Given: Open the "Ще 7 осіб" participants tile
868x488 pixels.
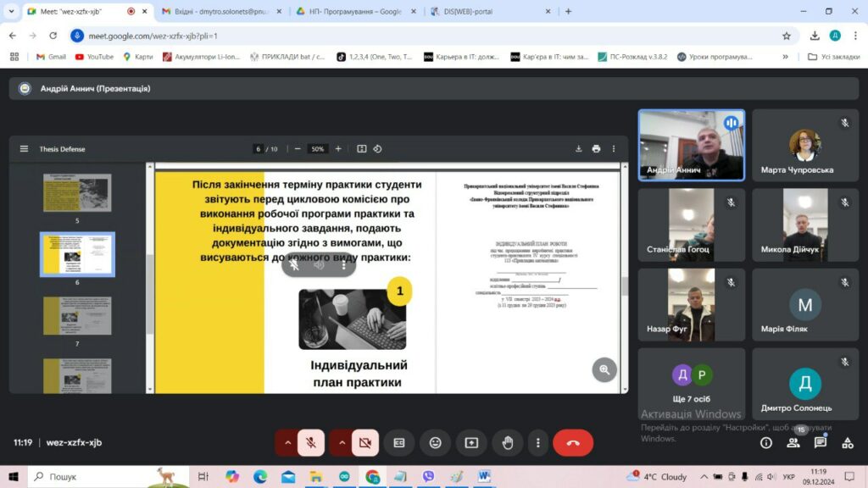Looking at the screenshot, I should 692,383.
